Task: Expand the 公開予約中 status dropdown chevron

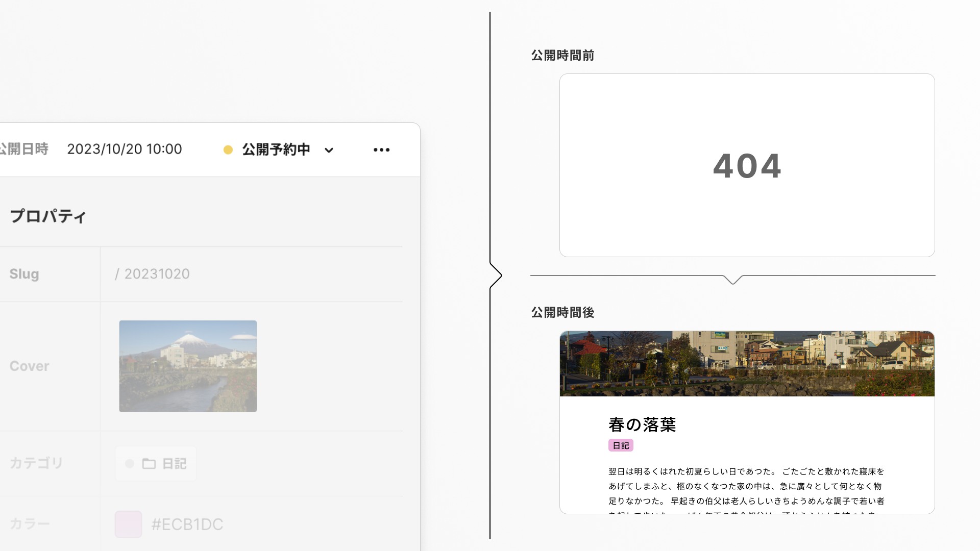Action: (x=329, y=150)
